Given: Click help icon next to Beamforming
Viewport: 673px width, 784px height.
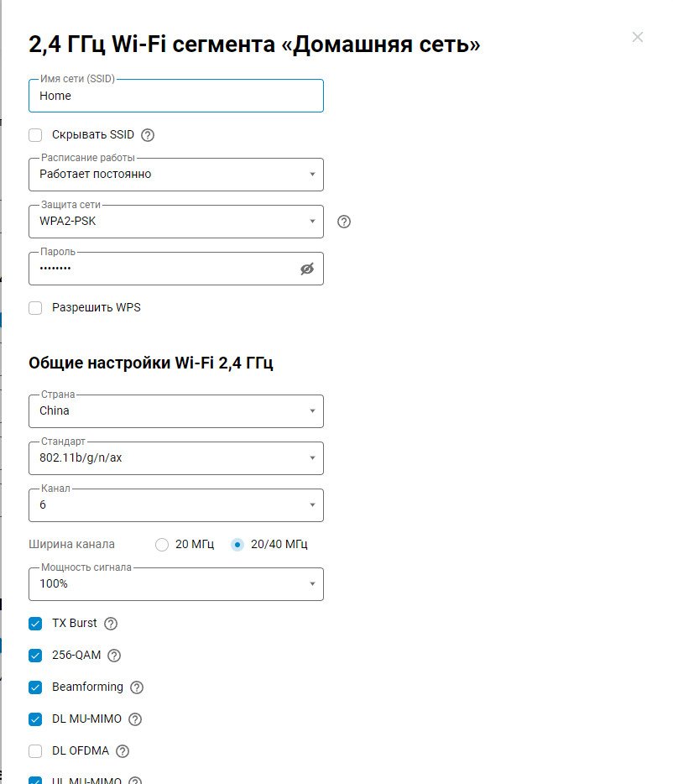Looking at the screenshot, I should 137,687.
